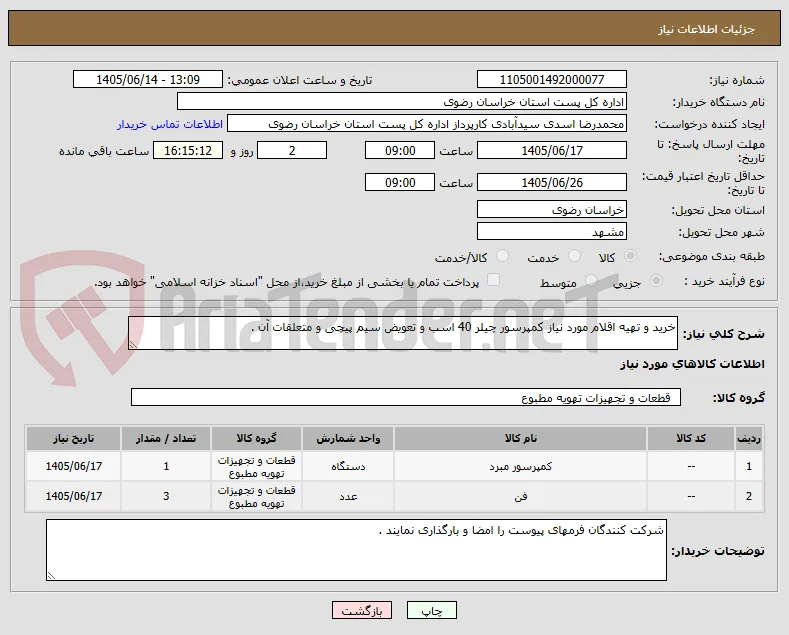Click the response deadline hour field 09:00
This screenshot has height=635, width=789.
coord(400,150)
